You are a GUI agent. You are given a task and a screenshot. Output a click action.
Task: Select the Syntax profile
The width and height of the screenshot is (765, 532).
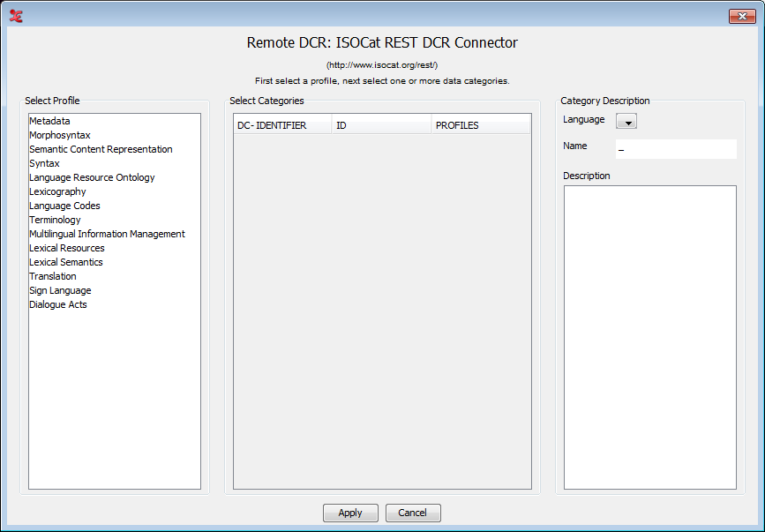point(115,163)
